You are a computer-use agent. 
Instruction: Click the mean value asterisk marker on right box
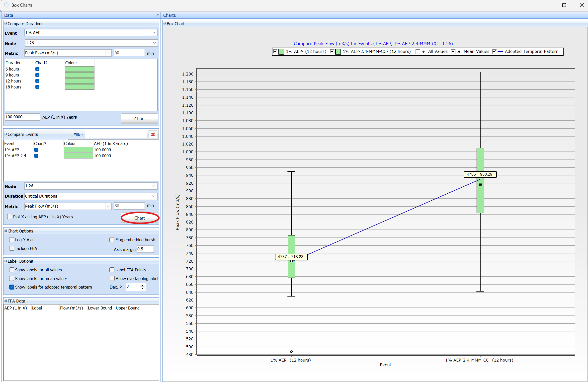480,185
